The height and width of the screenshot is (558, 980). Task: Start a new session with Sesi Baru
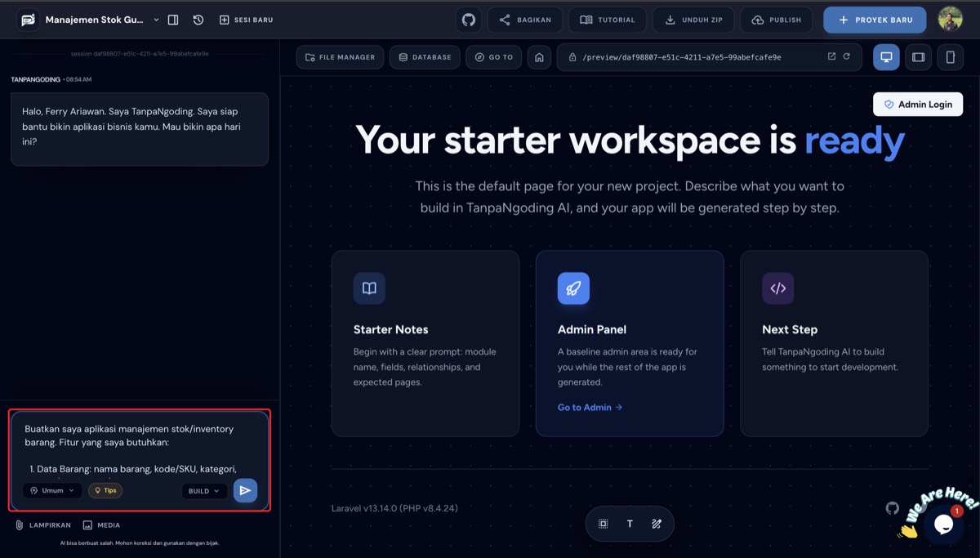247,20
